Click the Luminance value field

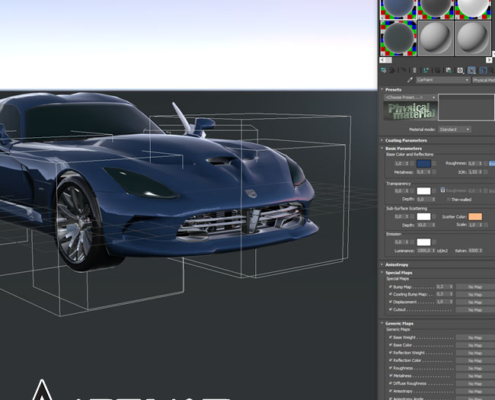pos(424,250)
